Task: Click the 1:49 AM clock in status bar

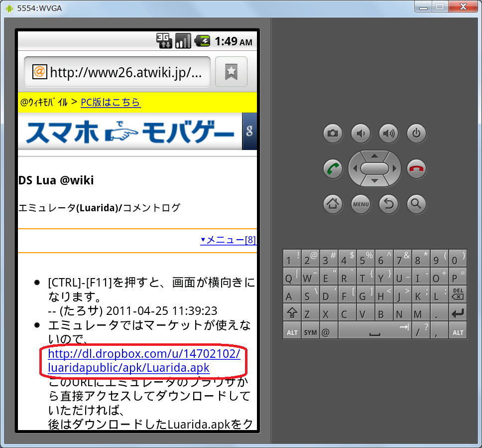Action: point(234,41)
